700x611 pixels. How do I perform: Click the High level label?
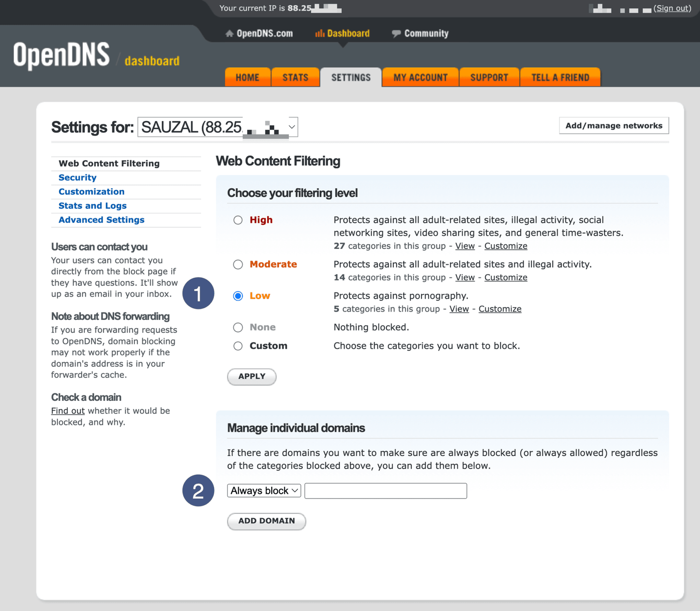pos(261,220)
